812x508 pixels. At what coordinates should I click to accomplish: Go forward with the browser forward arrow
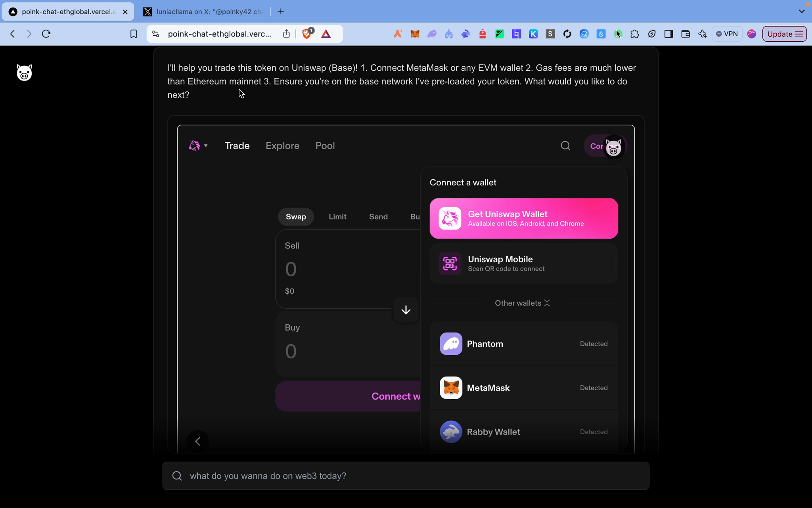(29, 34)
